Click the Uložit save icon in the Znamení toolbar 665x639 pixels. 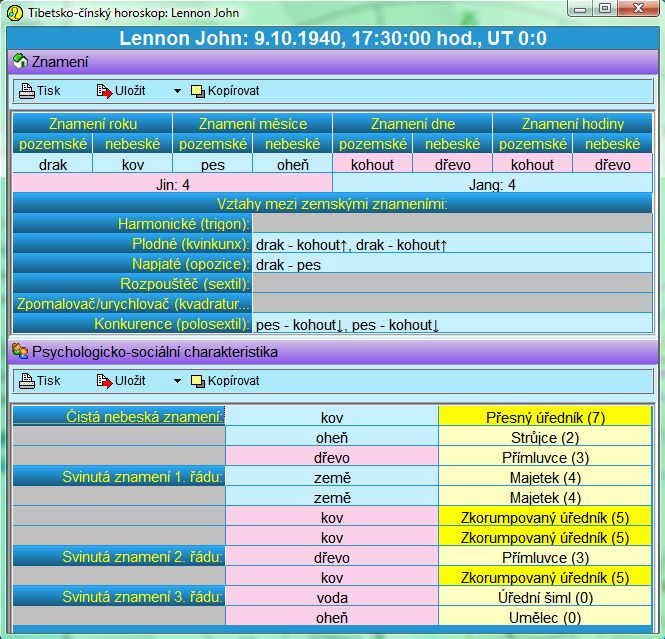[104, 91]
